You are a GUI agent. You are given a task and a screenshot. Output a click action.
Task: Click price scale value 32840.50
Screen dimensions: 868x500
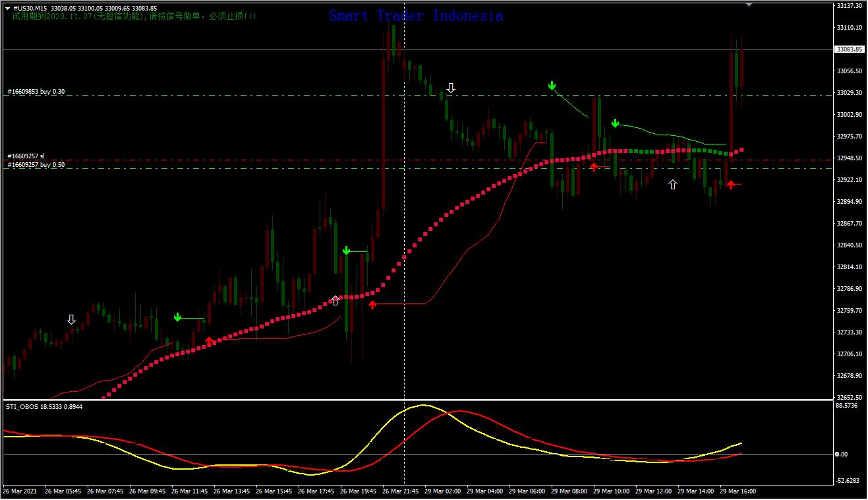(x=849, y=245)
